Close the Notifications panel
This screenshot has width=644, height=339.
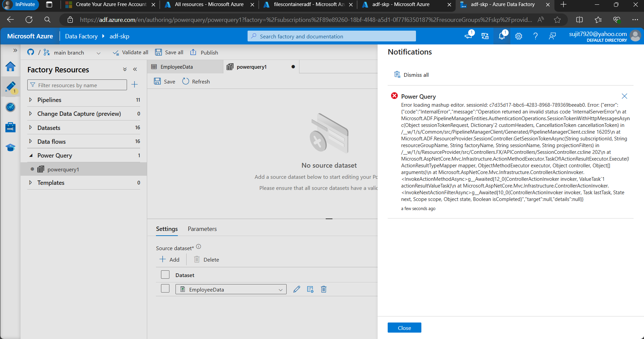404,328
